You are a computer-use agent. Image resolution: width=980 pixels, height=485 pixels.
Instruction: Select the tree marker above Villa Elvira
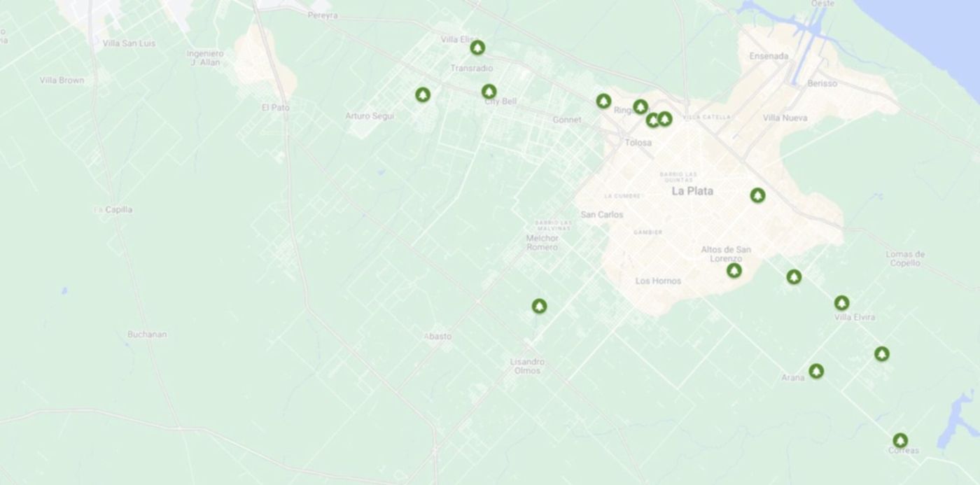[841, 303]
